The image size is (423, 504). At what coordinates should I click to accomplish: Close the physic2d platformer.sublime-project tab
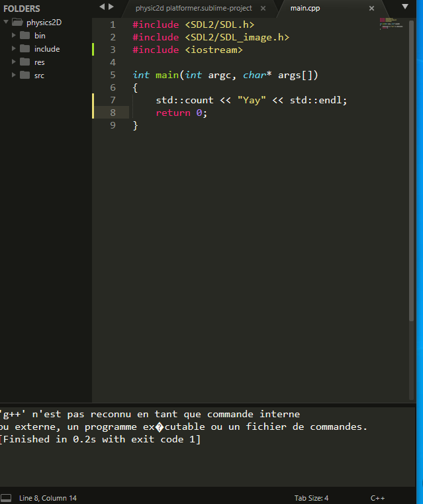coord(263,9)
